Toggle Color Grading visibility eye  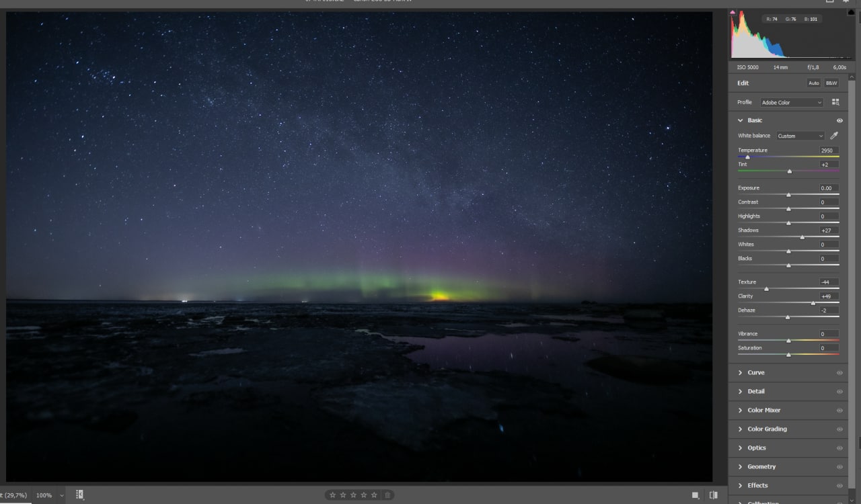(x=839, y=429)
